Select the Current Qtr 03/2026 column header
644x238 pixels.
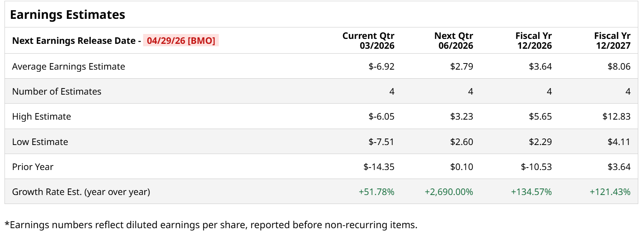tap(368, 41)
